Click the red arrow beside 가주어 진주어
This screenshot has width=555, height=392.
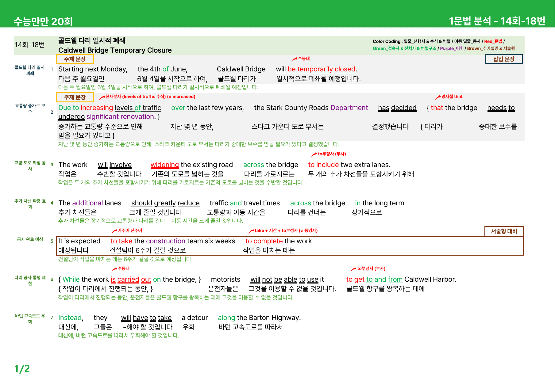114,231
